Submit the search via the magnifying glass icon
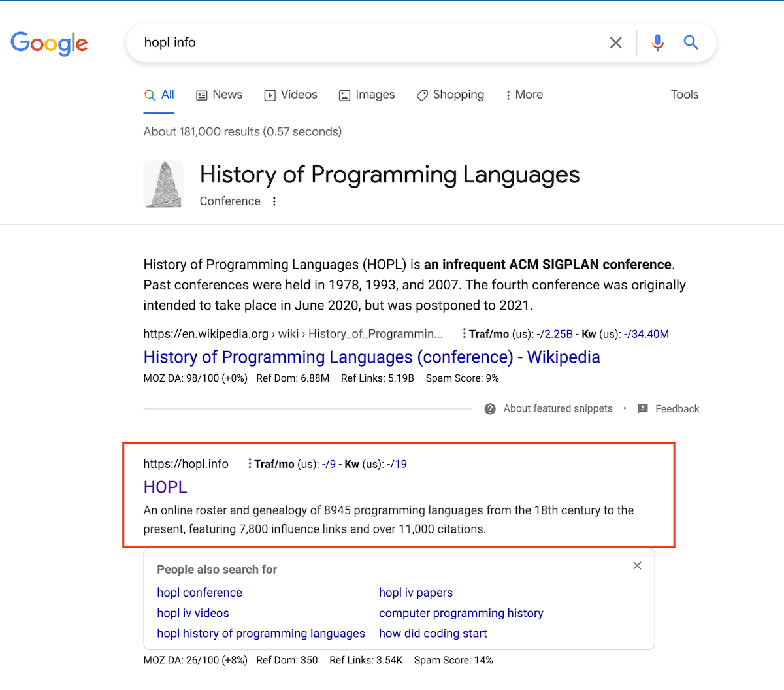Screen dimensions: 784x690 click(691, 42)
